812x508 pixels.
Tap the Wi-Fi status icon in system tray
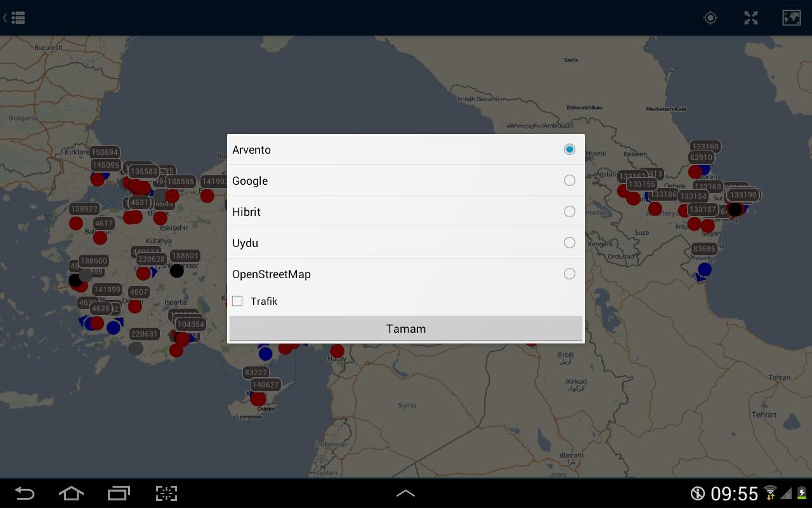coord(769,493)
